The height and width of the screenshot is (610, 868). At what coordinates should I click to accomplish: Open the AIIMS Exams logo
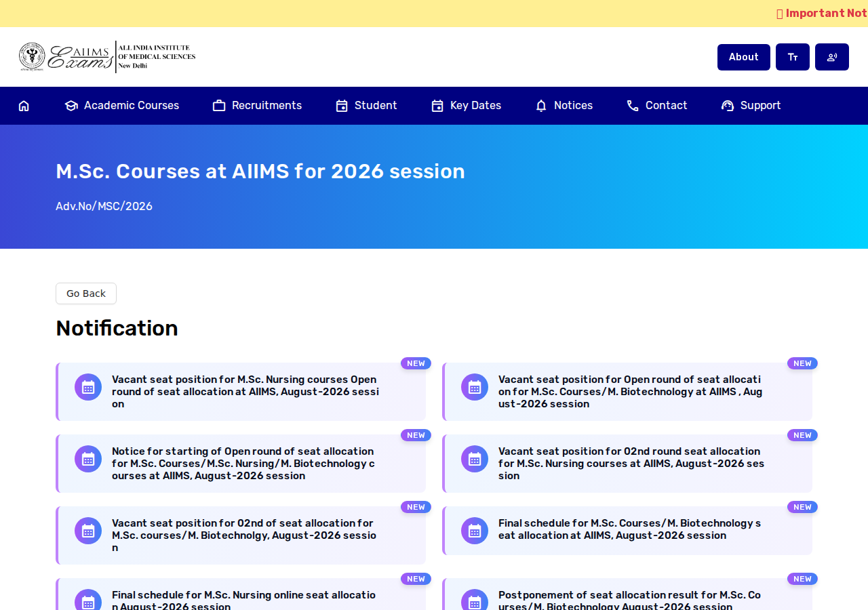pos(107,57)
